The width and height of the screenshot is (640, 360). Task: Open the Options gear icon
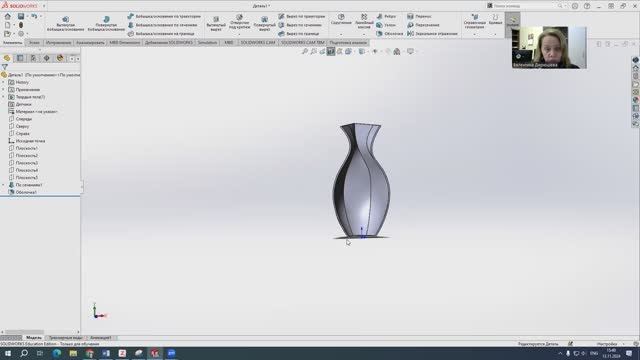(21, 33)
